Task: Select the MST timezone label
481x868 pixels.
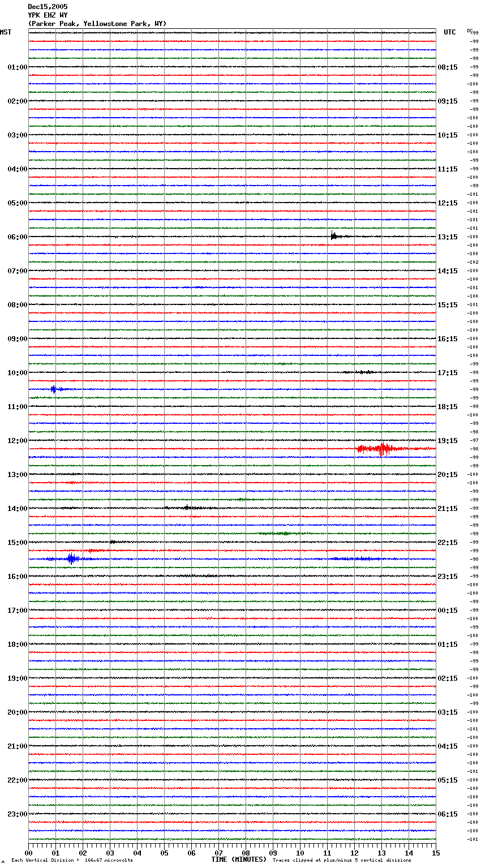Action: coord(6,32)
